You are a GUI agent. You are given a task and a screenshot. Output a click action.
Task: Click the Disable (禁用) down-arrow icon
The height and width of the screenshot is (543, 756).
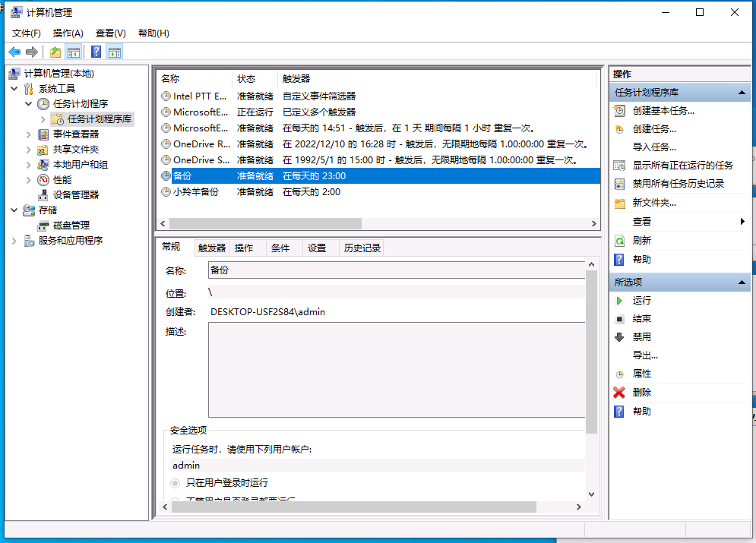(619, 337)
